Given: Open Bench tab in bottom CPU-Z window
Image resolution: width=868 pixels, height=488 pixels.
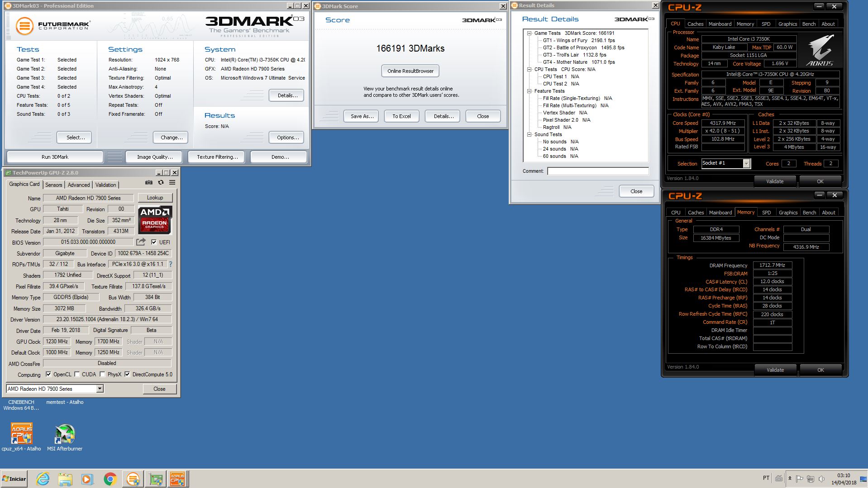Looking at the screenshot, I should [x=809, y=213].
